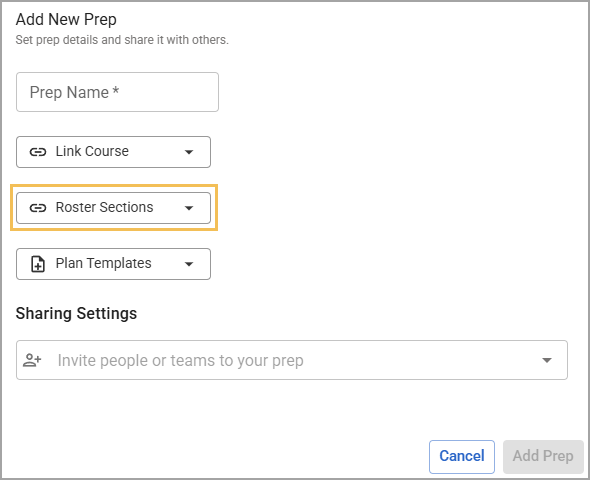Click the Add Prep button
The width and height of the screenshot is (590, 480).
(x=543, y=456)
